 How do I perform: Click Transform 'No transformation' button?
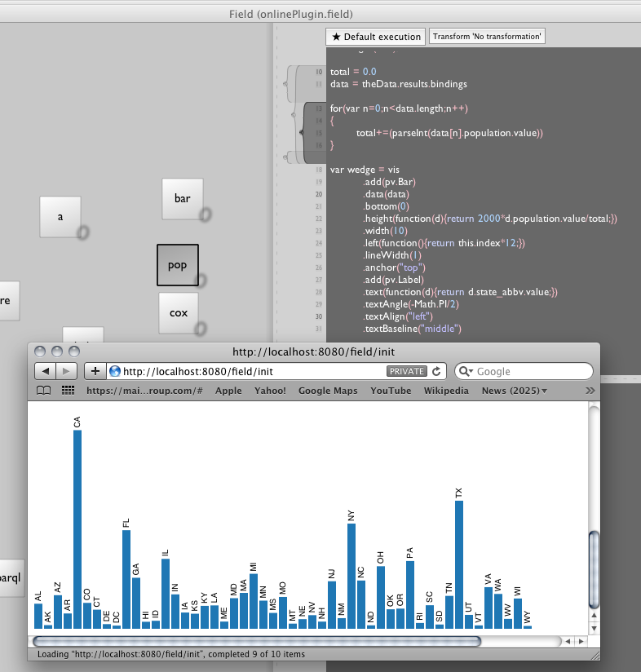point(487,37)
